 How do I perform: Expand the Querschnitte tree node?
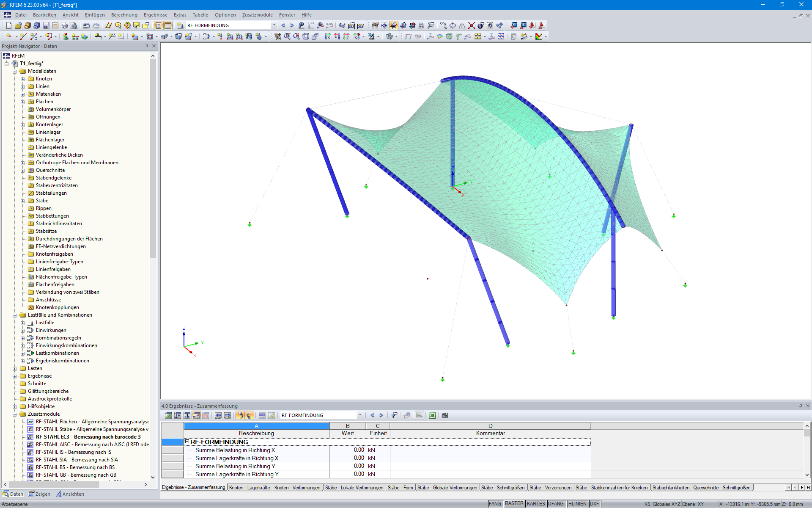tap(23, 171)
